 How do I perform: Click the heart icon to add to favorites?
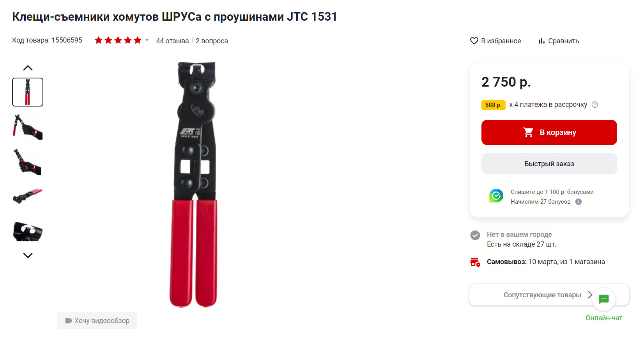pyautogui.click(x=474, y=41)
